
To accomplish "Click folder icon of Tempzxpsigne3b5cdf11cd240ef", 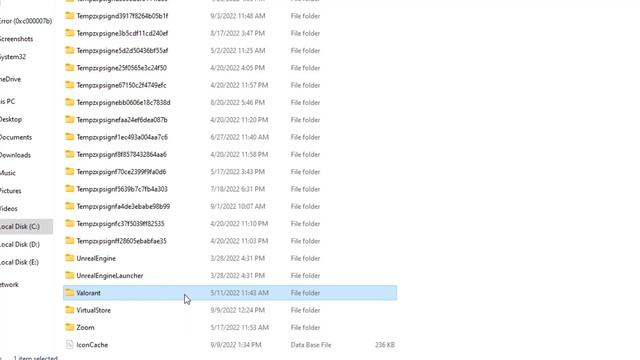I will coord(70,33).
